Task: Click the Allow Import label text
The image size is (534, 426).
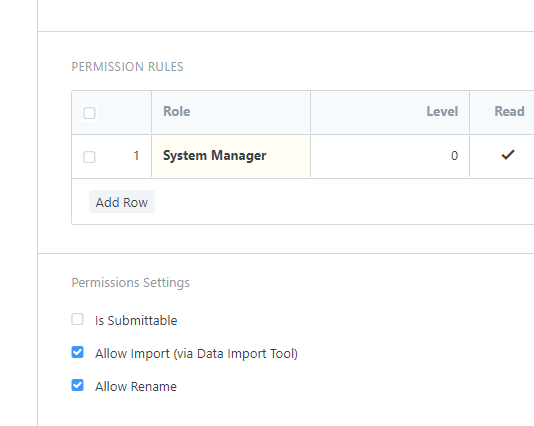Action: 196,353
